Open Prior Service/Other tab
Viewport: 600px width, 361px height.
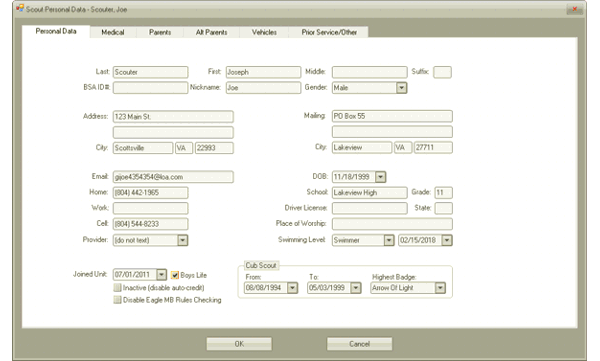[x=329, y=32]
